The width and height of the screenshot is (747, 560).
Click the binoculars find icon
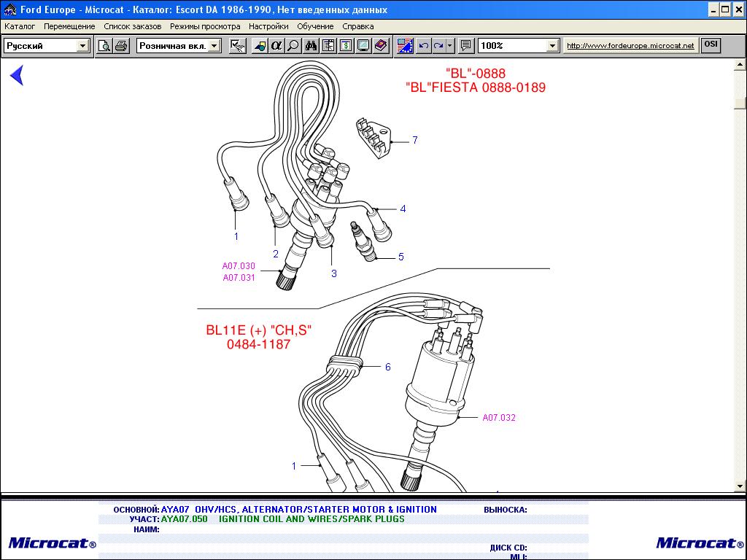[x=311, y=46]
